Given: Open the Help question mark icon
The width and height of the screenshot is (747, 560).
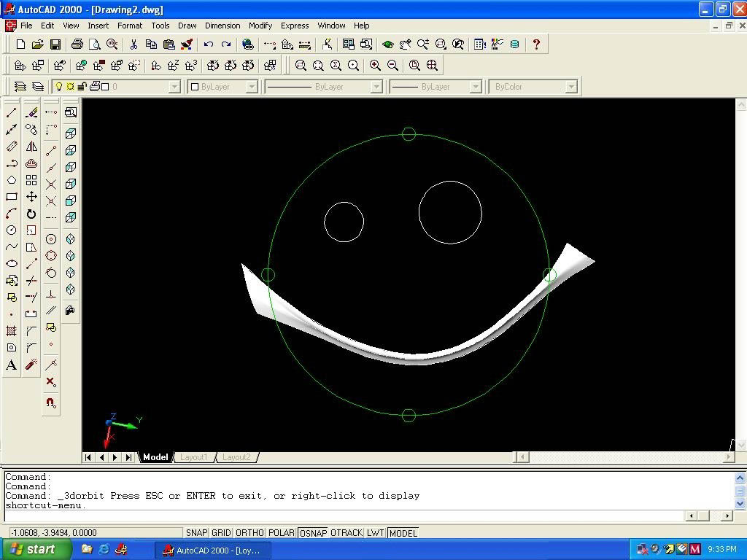Looking at the screenshot, I should pyautogui.click(x=536, y=44).
